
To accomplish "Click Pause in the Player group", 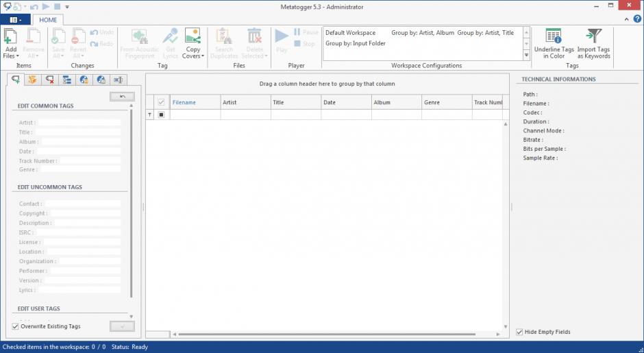I will [306, 32].
